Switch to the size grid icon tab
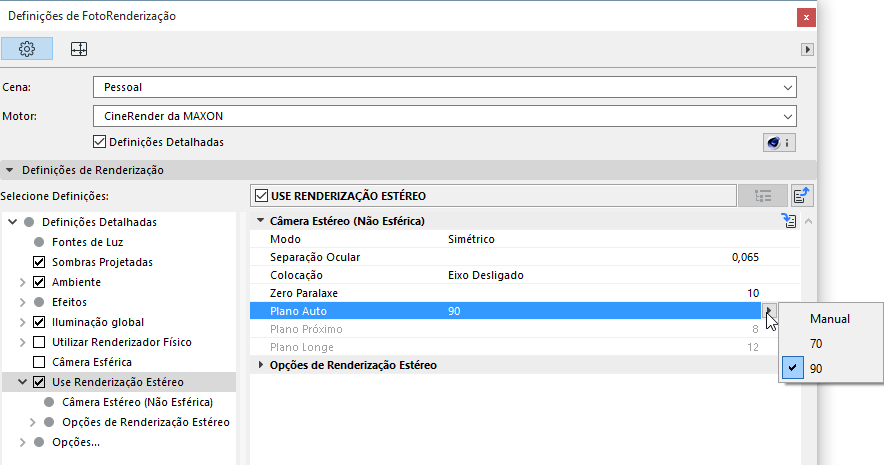 tap(80, 48)
